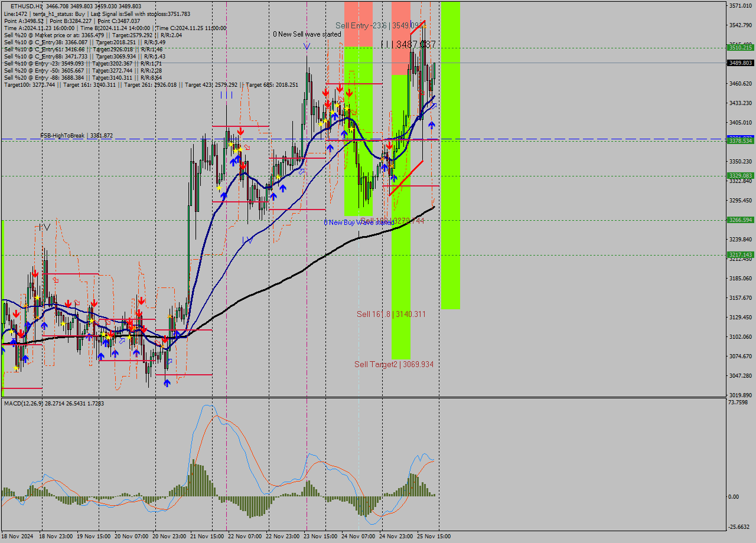Click the '19 Nov 15:00' time axis label
The width and height of the screenshot is (756, 543).
[94, 537]
